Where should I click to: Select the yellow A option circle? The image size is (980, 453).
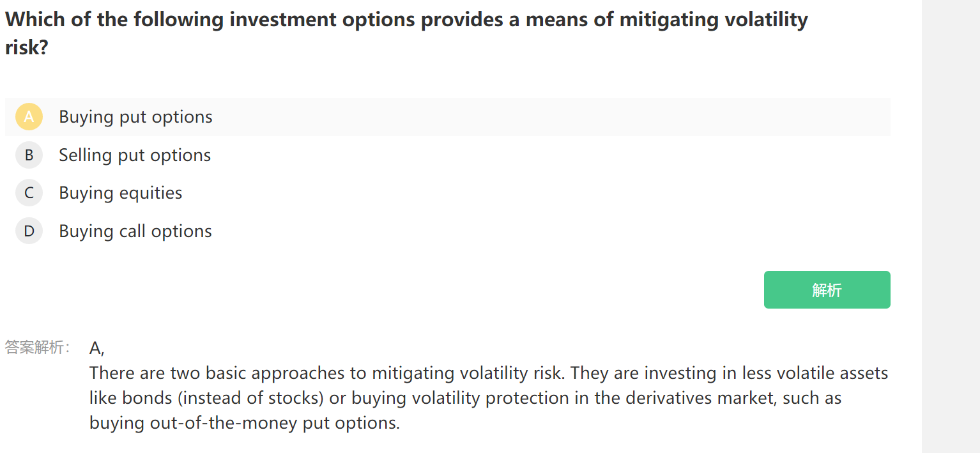[29, 117]
